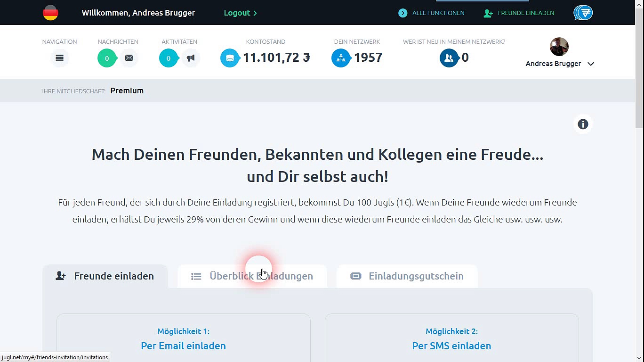This screenshot has width=644, height=362.
Task: Click the Per Email einladen heading
Action: [x=183, y=346]
